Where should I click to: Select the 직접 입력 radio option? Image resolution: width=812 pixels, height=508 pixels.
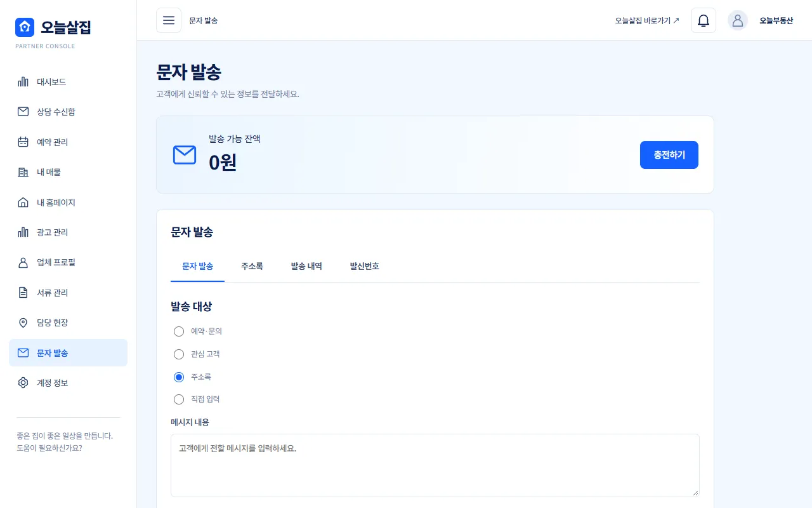179,399
